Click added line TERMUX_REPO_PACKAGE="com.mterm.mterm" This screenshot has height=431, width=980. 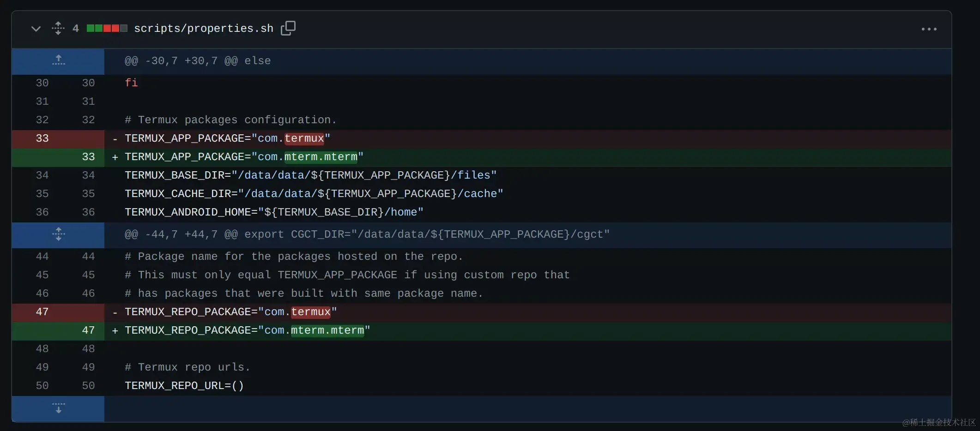[248, 330]
